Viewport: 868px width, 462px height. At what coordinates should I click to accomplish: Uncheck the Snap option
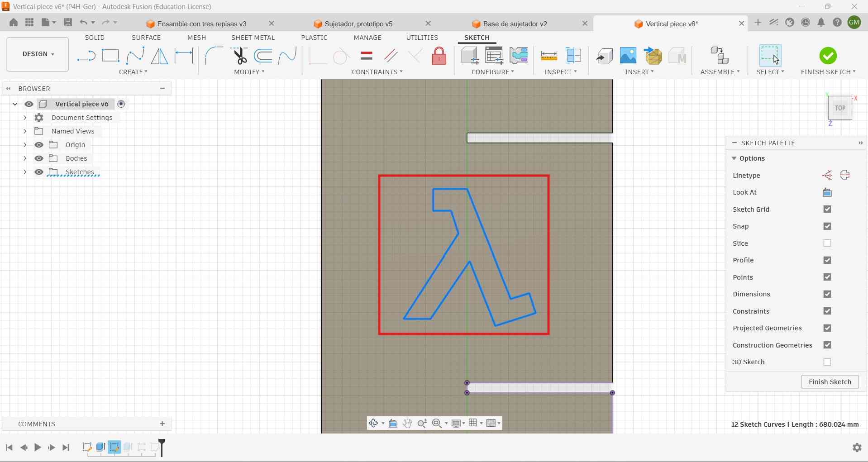coord(827,226)
